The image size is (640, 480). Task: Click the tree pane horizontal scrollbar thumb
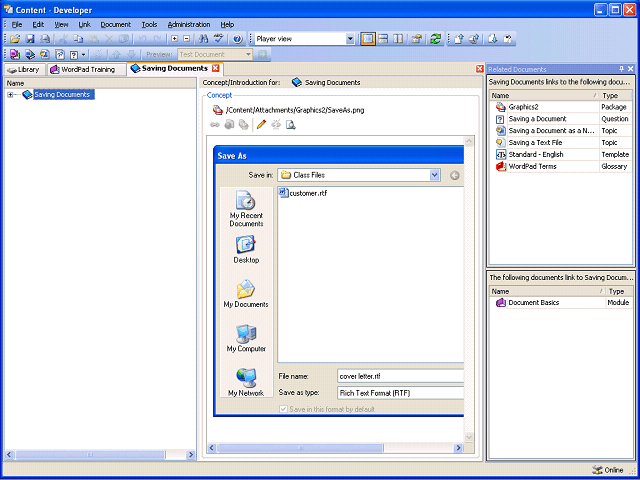click(x=91, y=455)
